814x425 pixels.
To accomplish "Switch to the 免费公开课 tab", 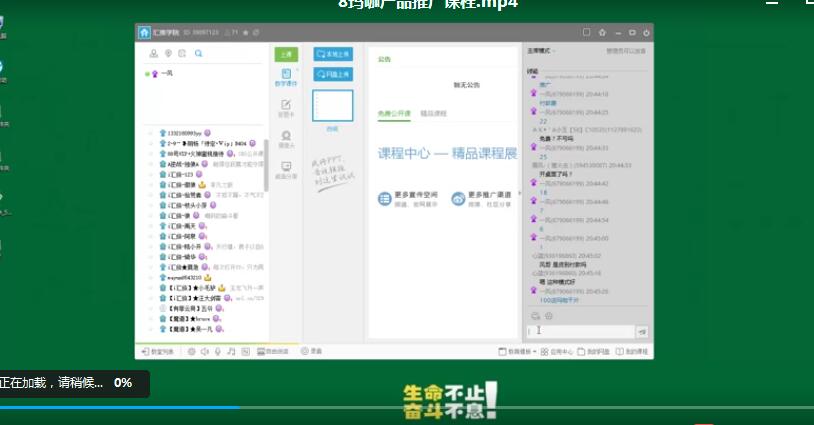I will [394, 114].
